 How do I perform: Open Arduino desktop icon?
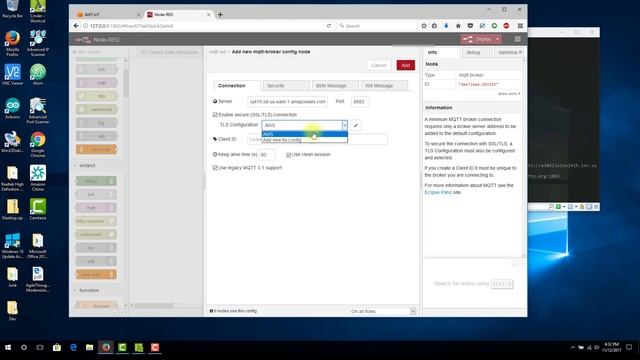[x=12, y=109]
